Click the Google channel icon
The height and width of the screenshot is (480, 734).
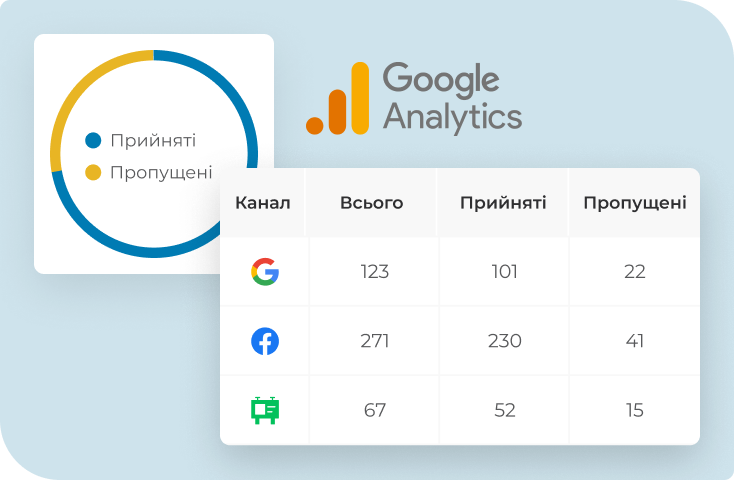click(265, 272)
